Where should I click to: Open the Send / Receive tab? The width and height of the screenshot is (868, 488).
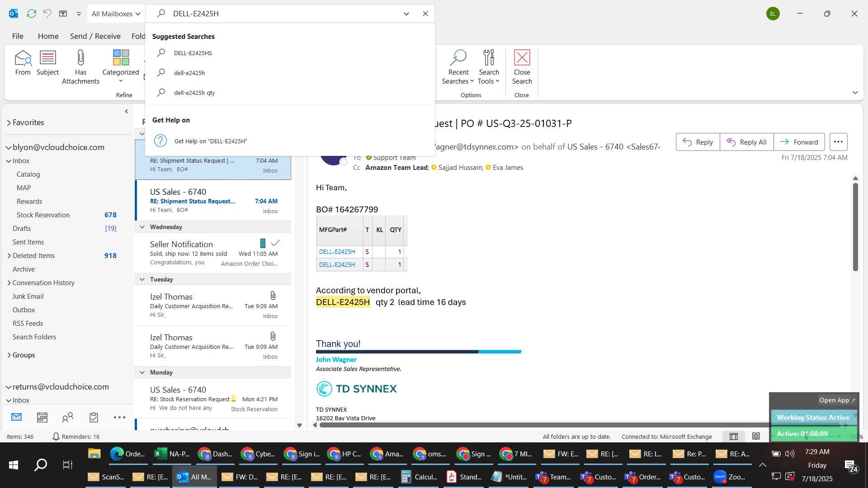coord(95,36)
